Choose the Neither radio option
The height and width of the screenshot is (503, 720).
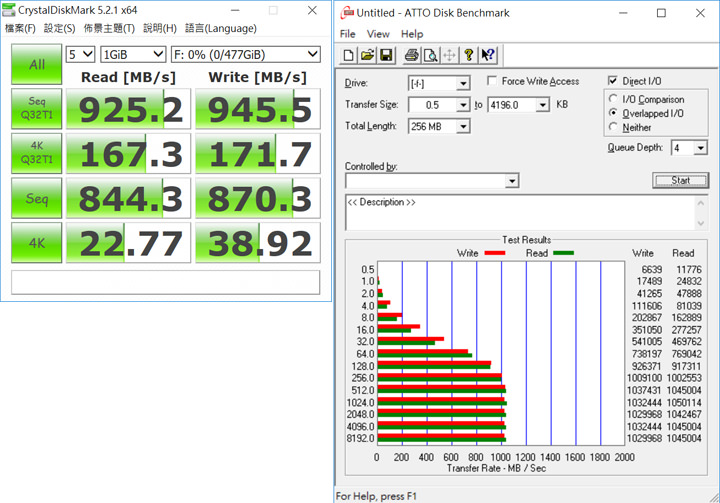click(613, 127)
